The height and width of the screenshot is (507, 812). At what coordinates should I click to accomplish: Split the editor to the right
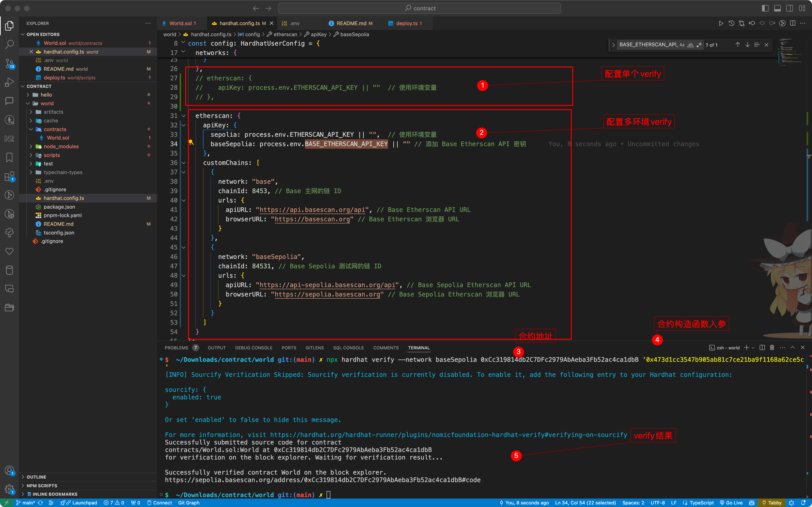click(792, 23)
